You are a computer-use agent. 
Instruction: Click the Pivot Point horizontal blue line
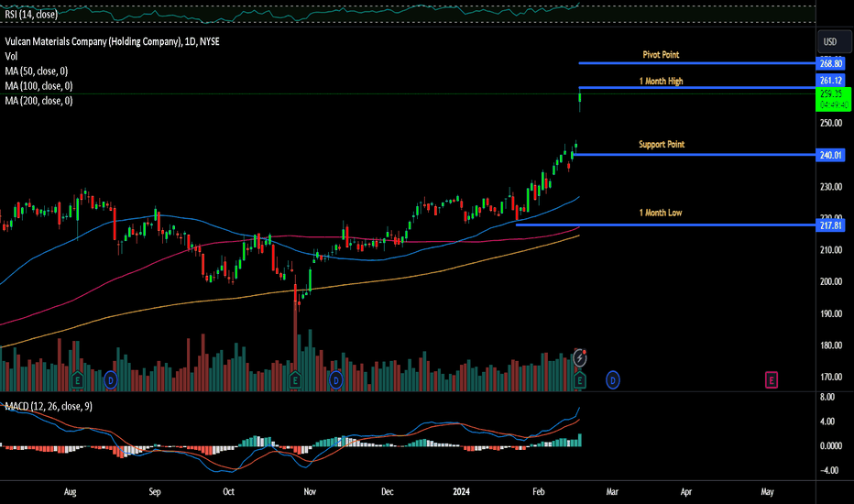(x=697, y=63)
